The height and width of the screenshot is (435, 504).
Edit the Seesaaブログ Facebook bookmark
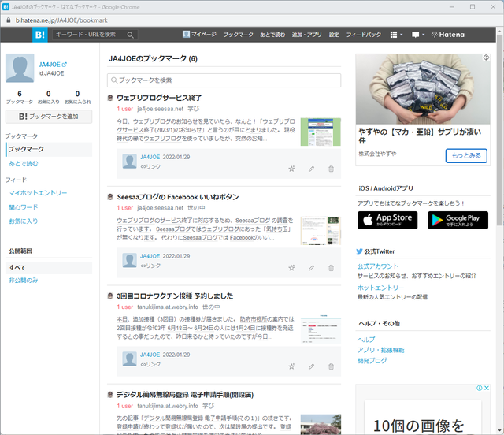[311, 268]
